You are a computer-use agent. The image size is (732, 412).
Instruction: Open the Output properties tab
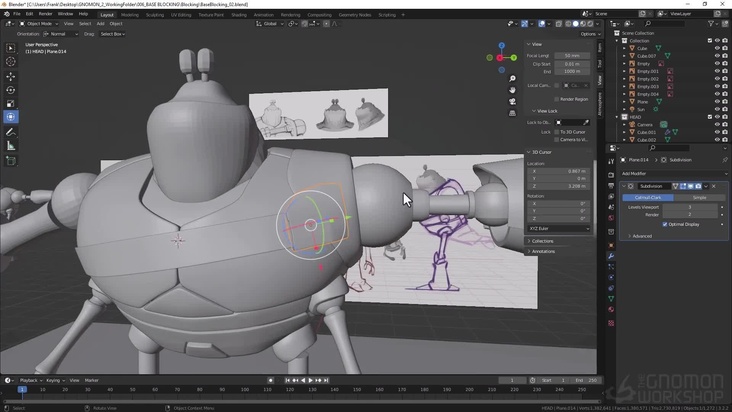[x=611, y=186]
